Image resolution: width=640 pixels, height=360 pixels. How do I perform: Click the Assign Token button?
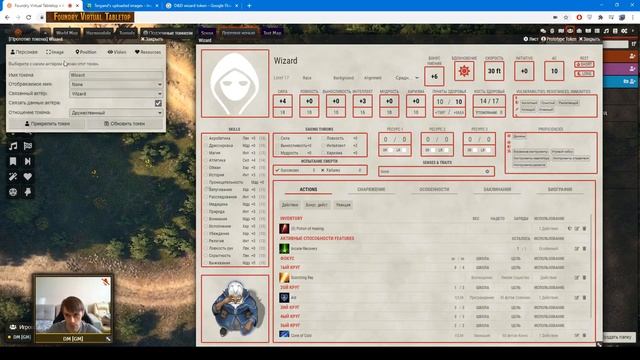click(47, 124)
